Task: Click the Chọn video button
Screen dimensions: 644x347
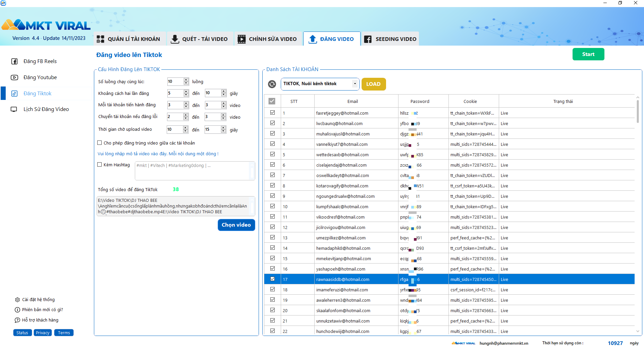Action: tap(236, 225)
